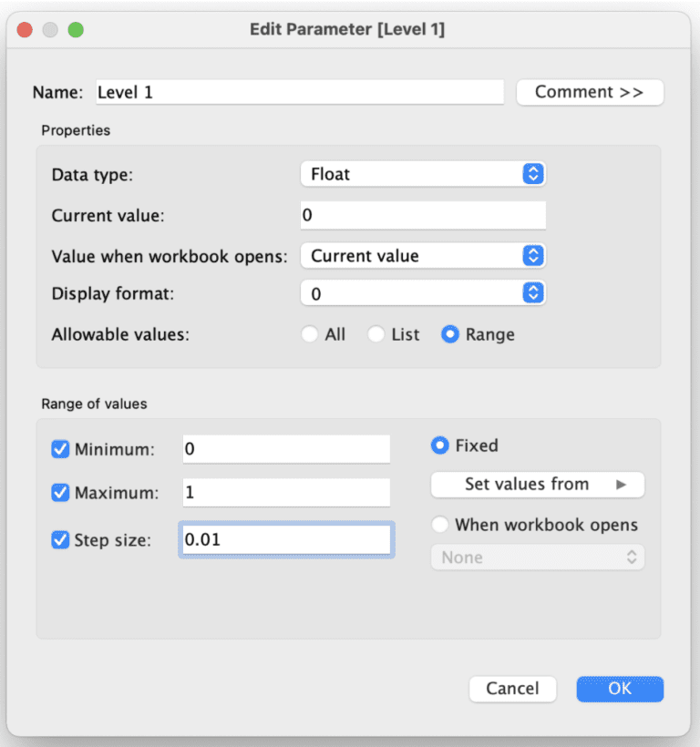Uncheck the Maximum checkbox
Screen dimensions: 700x747
[x=60, y=493]
